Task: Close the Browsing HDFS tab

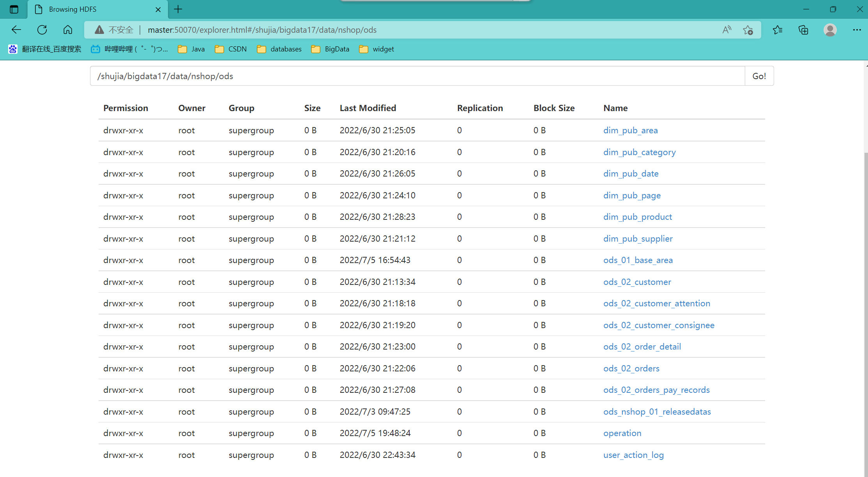Action: click(158, 10)
